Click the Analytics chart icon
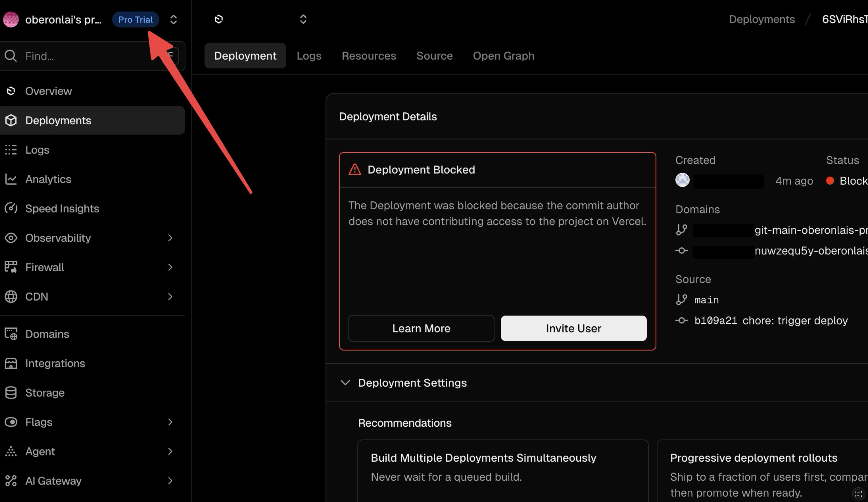The height and width of the screenshot is (502, 868). tap(11, 179)
